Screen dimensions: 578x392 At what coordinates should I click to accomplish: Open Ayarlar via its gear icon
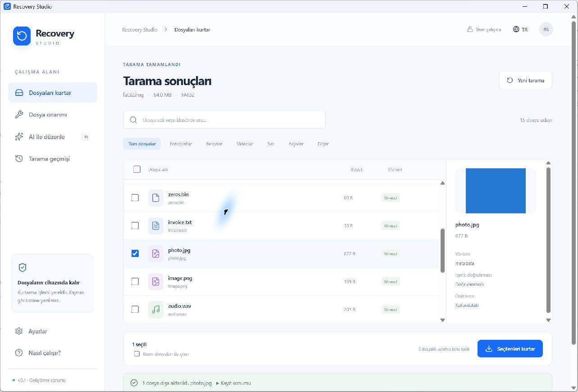point(19,331)
